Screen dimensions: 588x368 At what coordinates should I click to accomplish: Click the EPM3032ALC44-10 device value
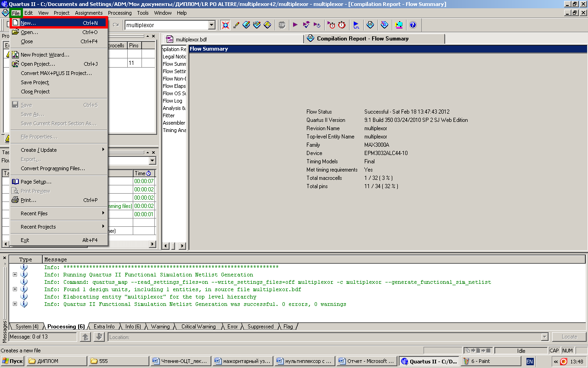[386, 153]
